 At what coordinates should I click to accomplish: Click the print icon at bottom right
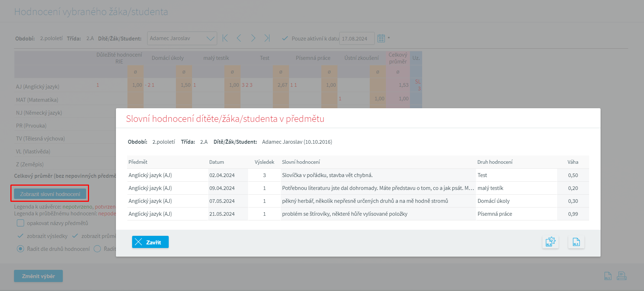tap(621, 276)
